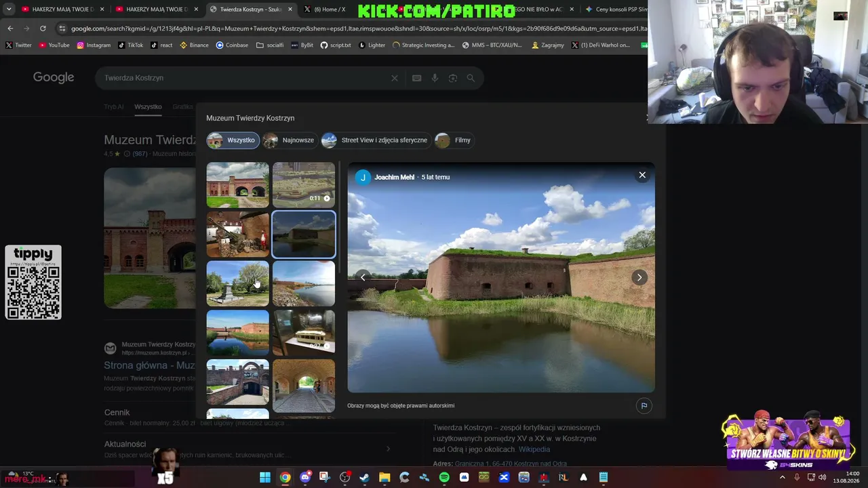Screen dimensions: 868x488
Task: Start voice search with microphone icon
Action: 435,78
